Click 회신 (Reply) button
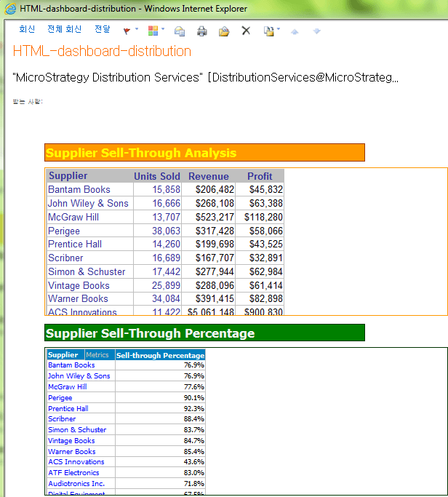The height and width of the screenshot is (497, 448). [27, 29]
